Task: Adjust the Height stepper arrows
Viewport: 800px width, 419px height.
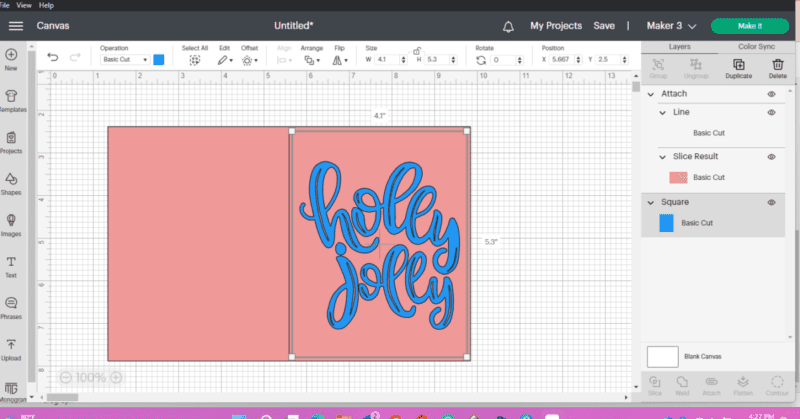Action: click(x=453, y=60)
